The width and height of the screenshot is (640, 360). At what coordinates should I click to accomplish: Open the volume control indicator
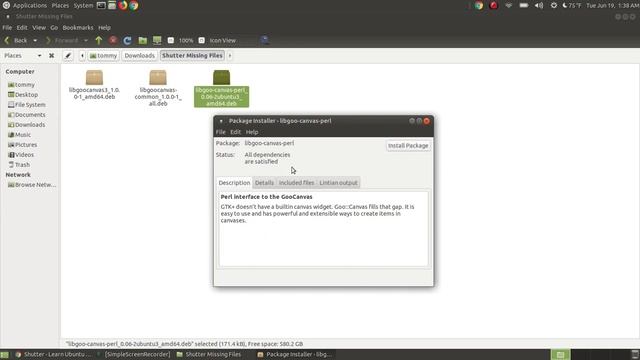[539, 6]
